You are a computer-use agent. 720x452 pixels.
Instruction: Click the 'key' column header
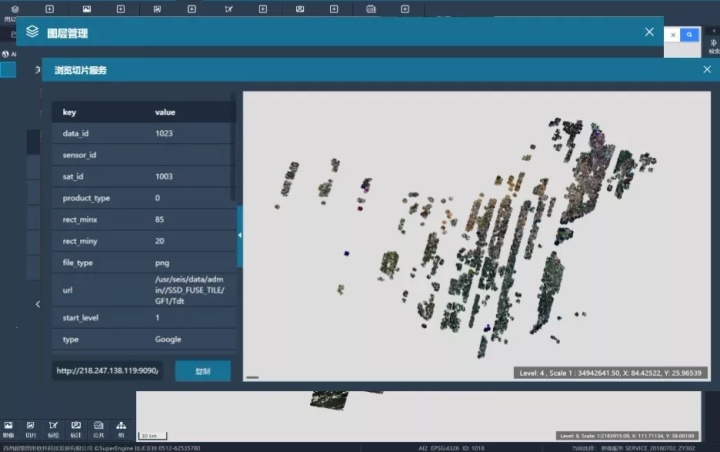tap(69, 112)
